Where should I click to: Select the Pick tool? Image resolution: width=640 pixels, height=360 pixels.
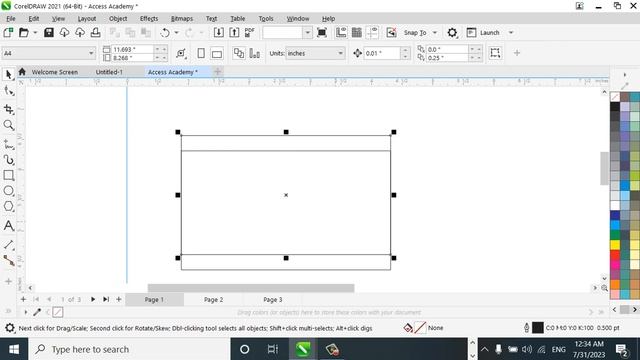9,75
